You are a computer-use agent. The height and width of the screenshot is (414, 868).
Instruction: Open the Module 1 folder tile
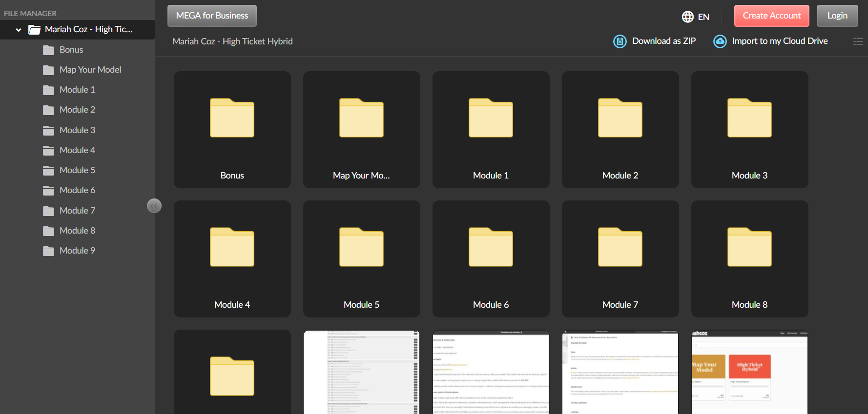tap(491, 130)
